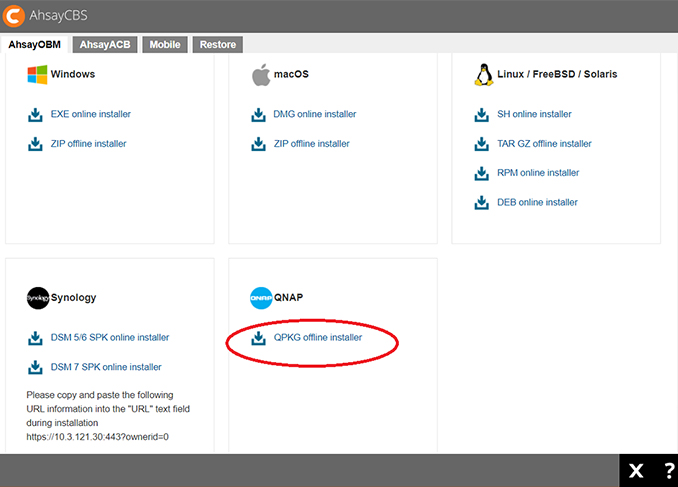Click the Synology logo icon
The height and width of the screenshot is (487, 678).
click(x=37, y=297)
